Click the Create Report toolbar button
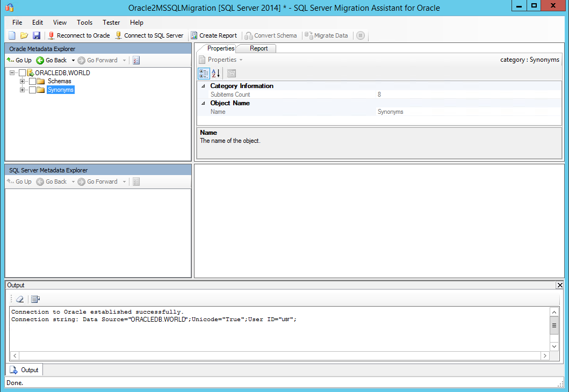 pyautogui.click(x=213, y=35)
